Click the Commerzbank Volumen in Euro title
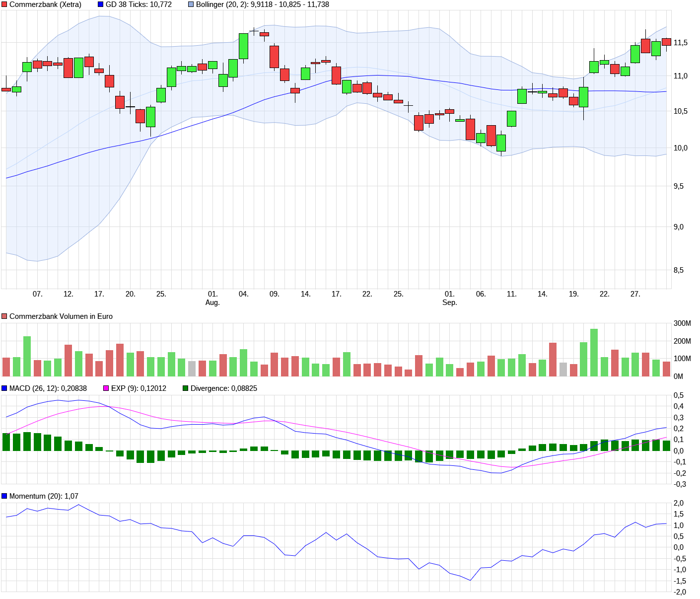 click(61, 316)
